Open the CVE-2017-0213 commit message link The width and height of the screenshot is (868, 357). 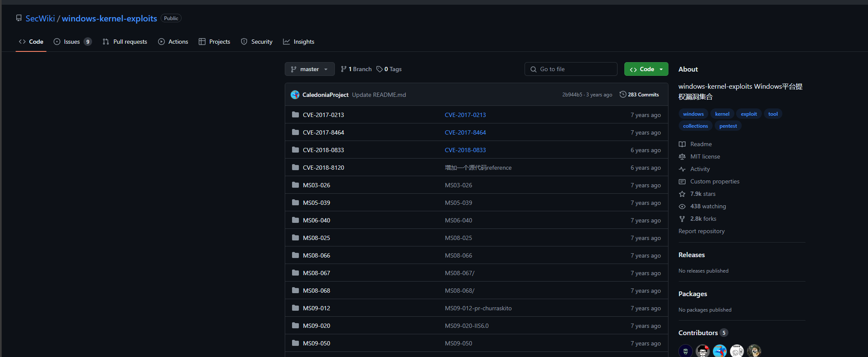click(465, 115)
